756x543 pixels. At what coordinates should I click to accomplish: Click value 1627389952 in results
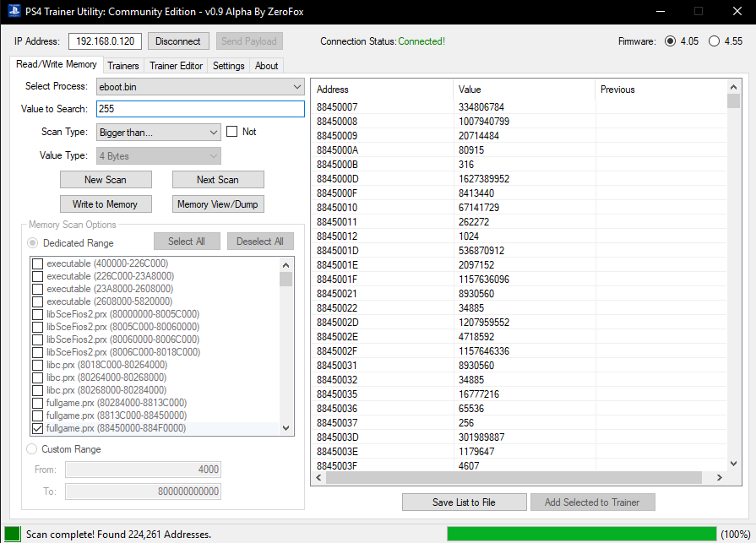484,179
